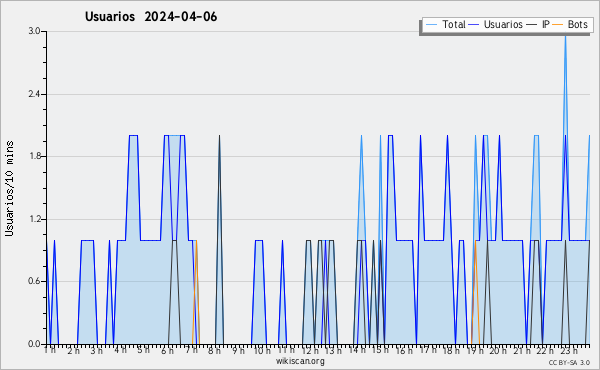Click the y-axis value 2.4
Viewport: 600px width, 370px height.
34,94
